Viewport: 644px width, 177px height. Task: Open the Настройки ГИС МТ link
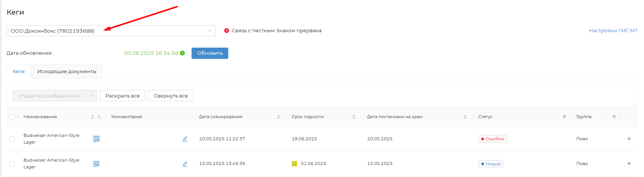tap(613, 31)
